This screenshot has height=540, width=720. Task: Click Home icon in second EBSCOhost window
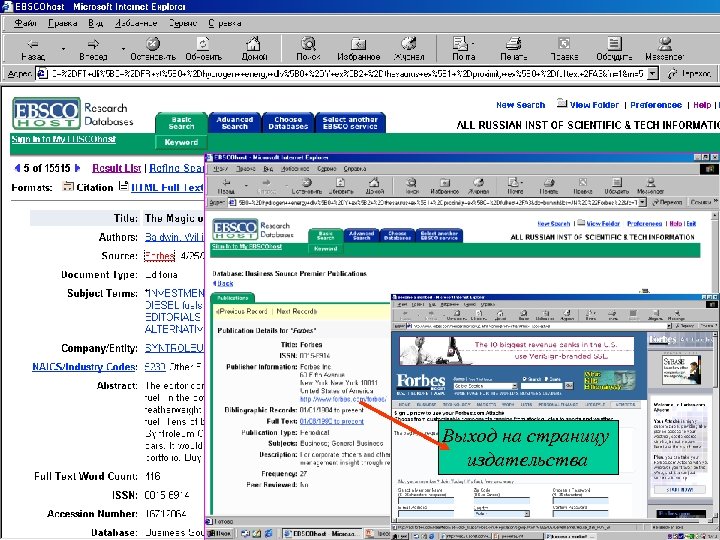point(375,186)
